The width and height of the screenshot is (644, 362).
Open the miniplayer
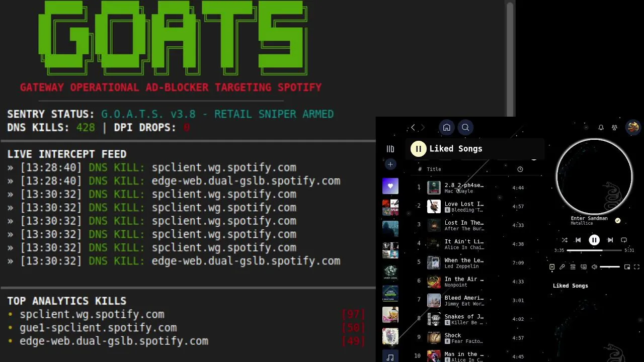627,267
